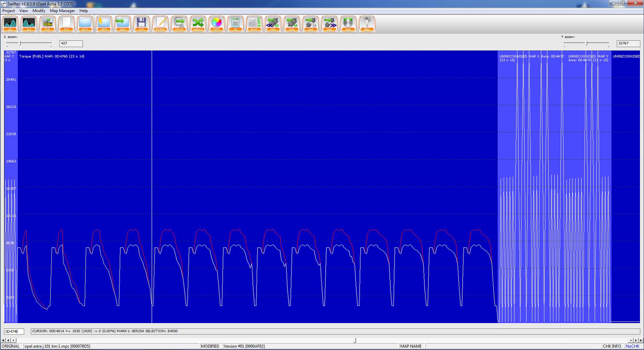Click the Y-axis value 29491
This screenshot has height=350, width=644.
[11, 80]
